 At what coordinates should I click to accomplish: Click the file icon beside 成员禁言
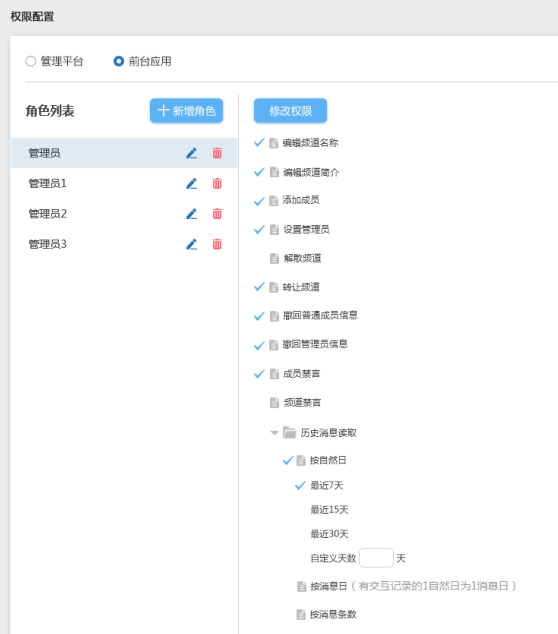click(x=274, y=374)
